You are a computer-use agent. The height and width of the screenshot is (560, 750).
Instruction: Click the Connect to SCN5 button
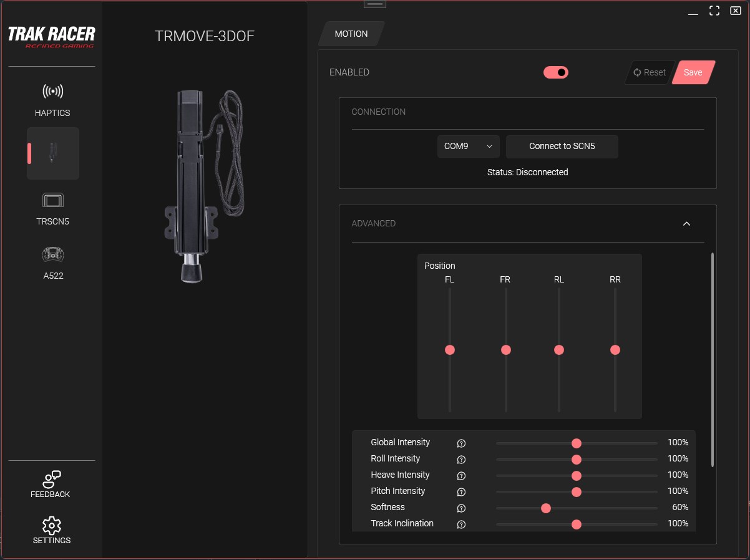(x=562, y=146)
